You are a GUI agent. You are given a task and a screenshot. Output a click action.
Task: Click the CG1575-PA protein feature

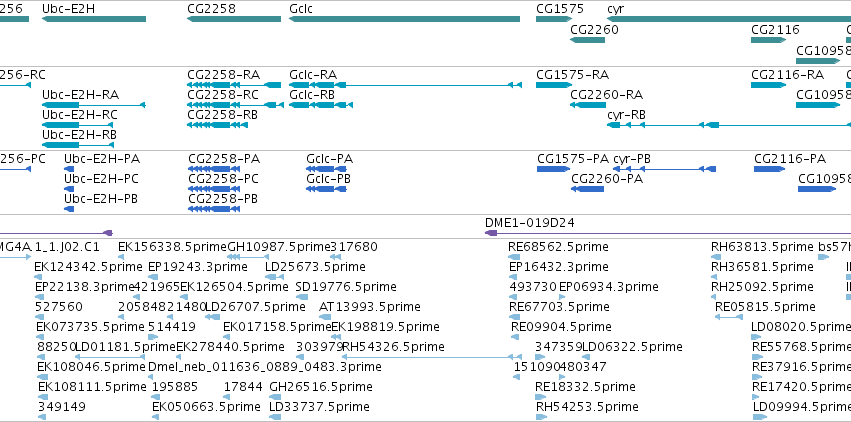pos(554,169)
